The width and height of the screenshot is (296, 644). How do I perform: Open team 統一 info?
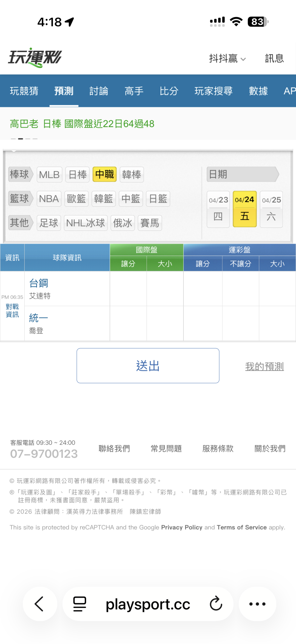point(39,318)
